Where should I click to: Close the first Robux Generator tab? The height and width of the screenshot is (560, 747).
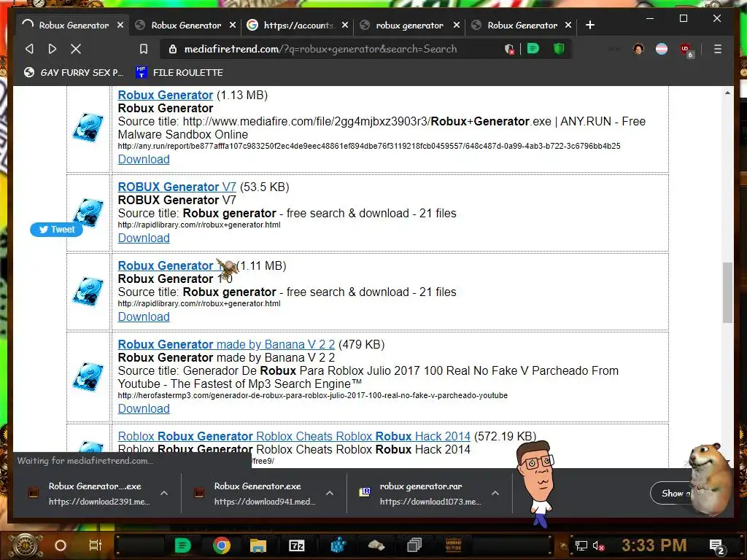point(120,25)
